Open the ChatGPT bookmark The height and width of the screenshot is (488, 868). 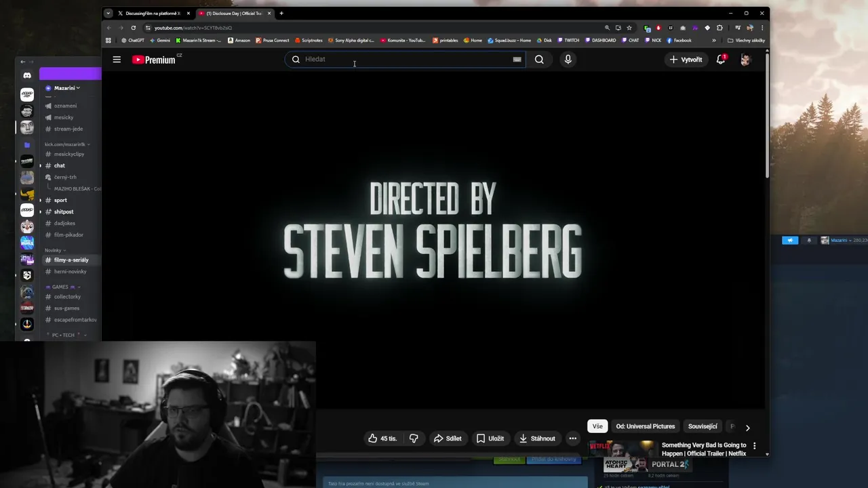[132, 40]
